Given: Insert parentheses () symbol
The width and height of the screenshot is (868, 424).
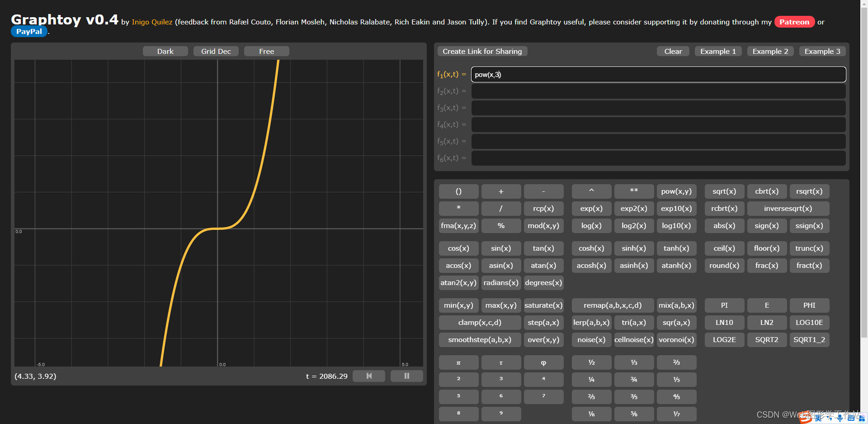Looking at the screenshot, I should pyautogui.click(x=458, y=191).
